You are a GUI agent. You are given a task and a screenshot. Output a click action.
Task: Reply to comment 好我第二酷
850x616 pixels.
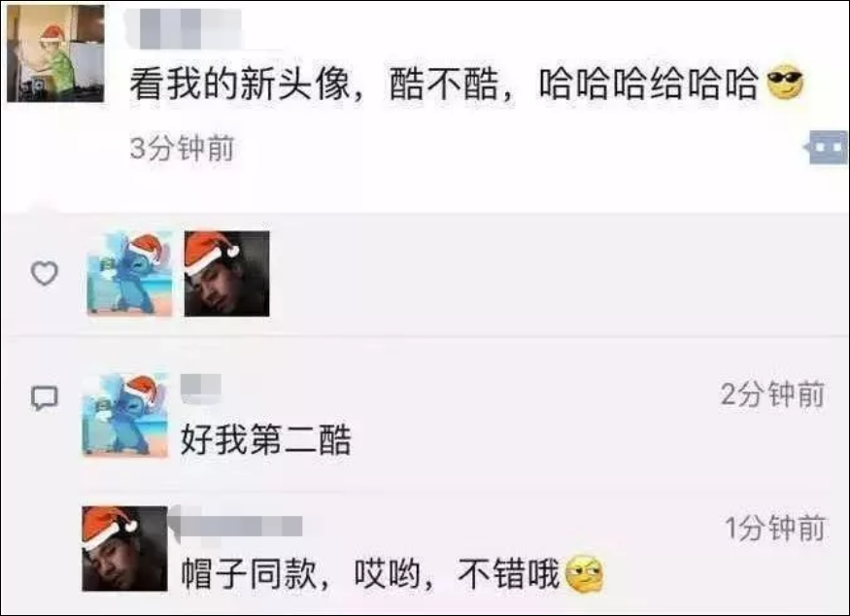265,439
